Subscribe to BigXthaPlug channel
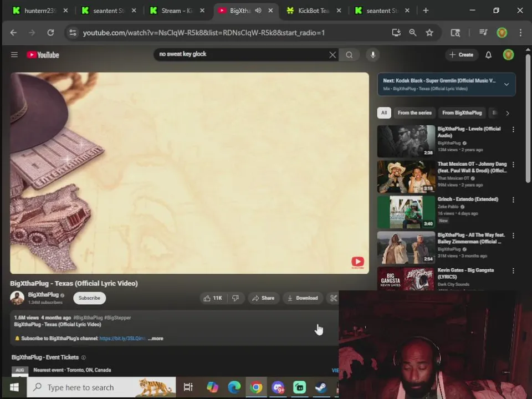532x399 pixels. 89,298
